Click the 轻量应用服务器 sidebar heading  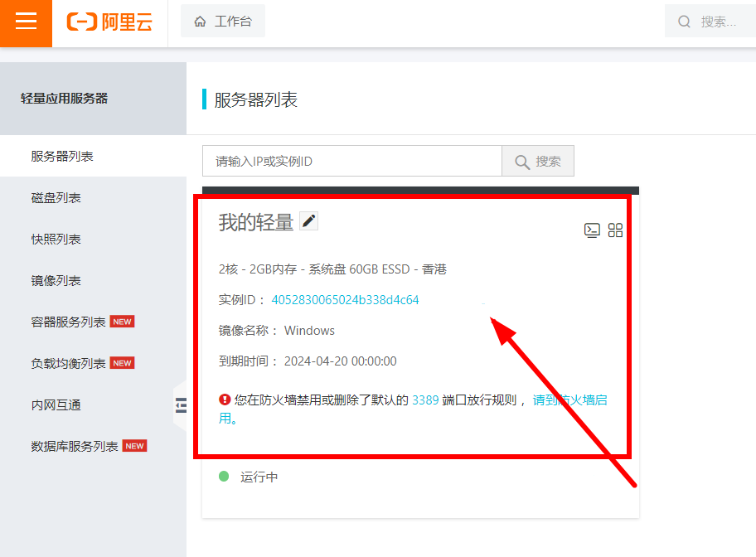[64, 99]
